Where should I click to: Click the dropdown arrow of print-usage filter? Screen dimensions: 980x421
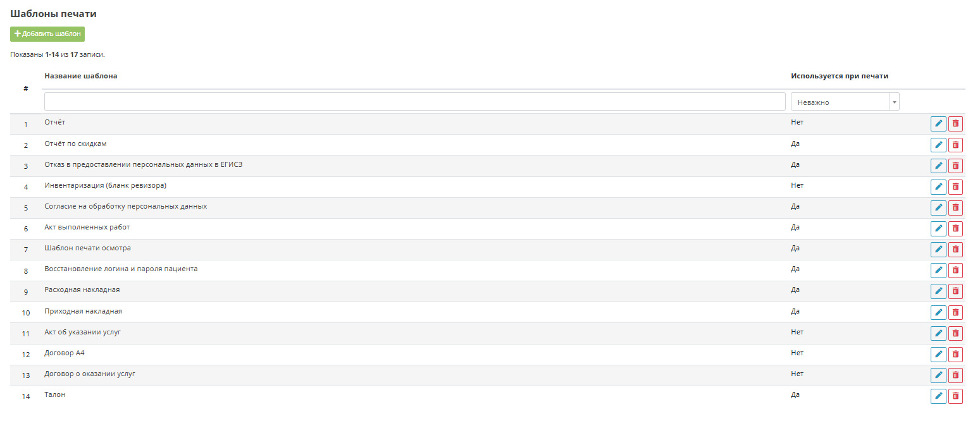coord(894,102)
